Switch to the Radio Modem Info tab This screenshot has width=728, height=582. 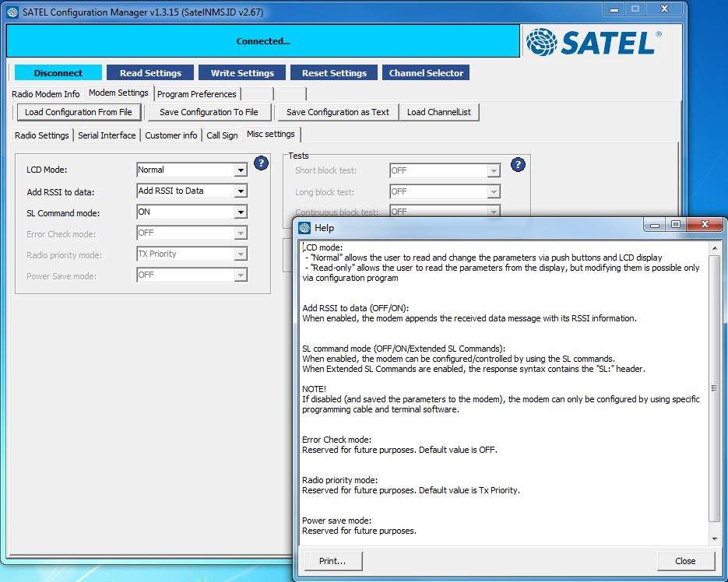point(45,94)
